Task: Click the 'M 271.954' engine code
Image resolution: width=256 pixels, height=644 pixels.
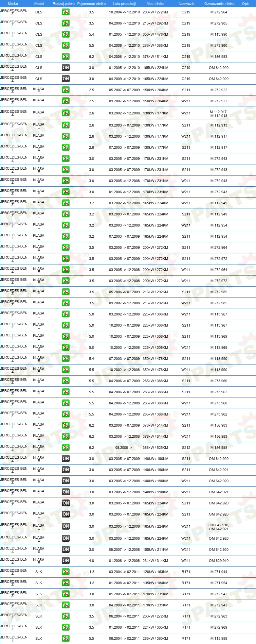Action: pos(219,583)
